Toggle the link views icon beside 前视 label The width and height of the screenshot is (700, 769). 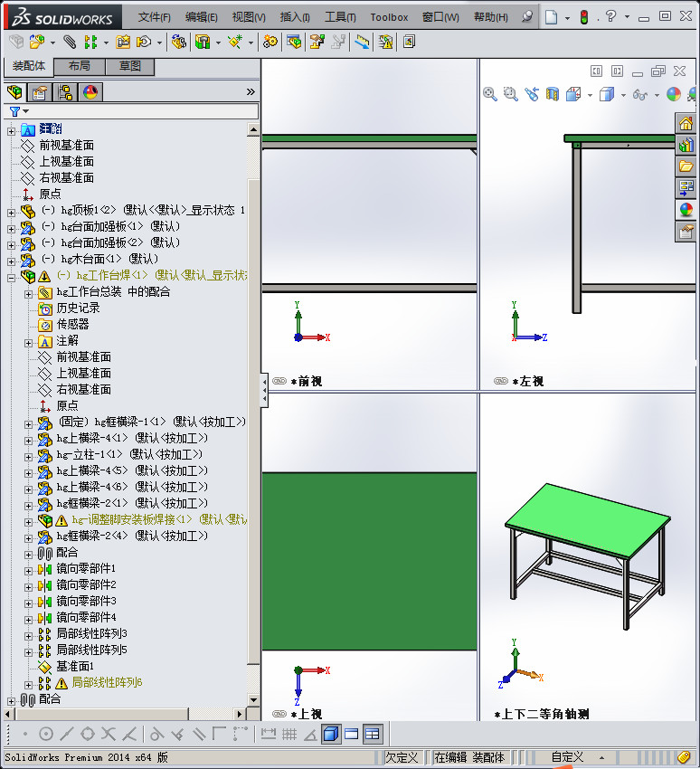click(x=279, y=381)
